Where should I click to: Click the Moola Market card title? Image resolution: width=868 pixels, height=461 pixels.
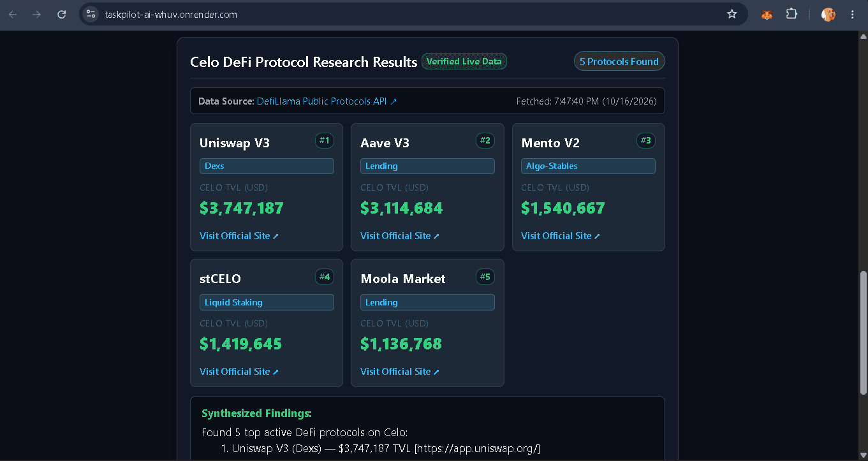coord(403,279)
